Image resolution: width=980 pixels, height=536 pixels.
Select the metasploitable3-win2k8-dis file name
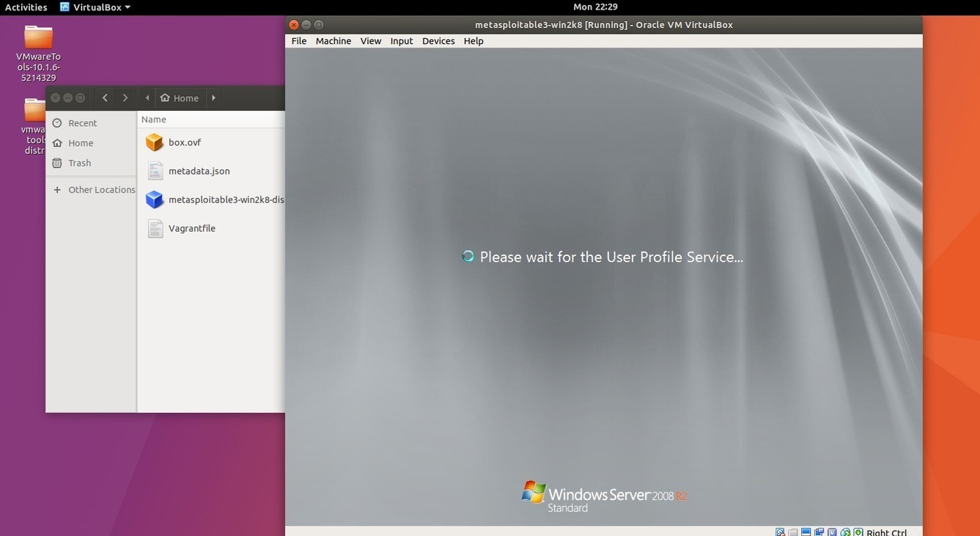[226, 199]
